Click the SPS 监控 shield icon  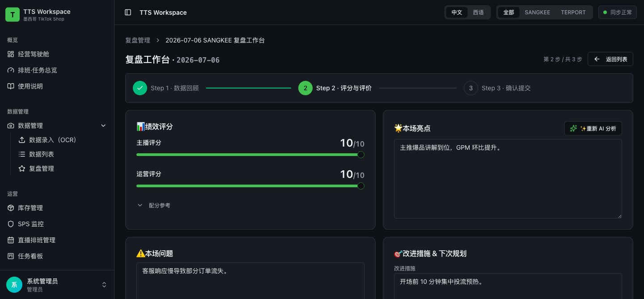(x=11, y=224)
